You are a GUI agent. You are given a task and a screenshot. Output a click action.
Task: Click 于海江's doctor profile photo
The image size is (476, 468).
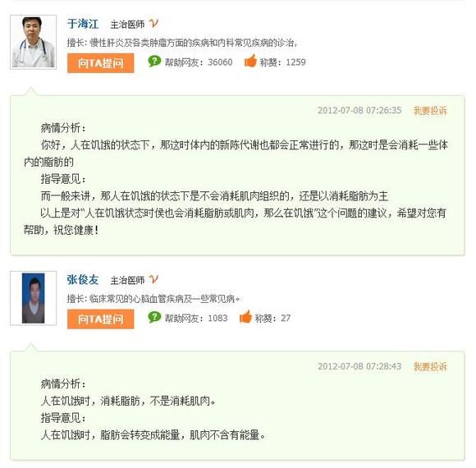pos(34,42)
